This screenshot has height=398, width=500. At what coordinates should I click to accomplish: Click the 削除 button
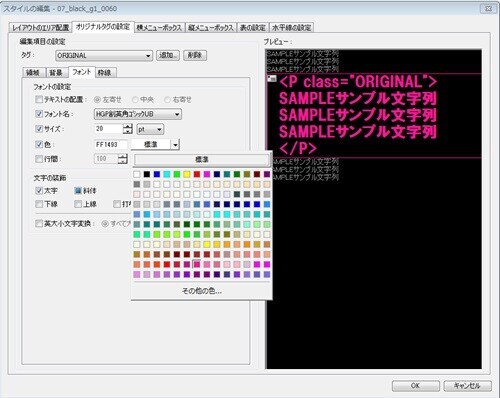tap(195, 55)
